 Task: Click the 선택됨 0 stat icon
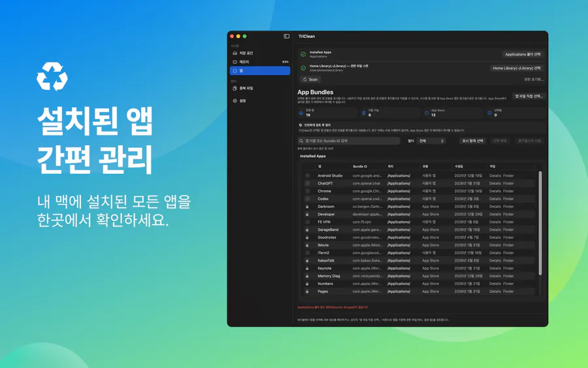click(489, 113)
